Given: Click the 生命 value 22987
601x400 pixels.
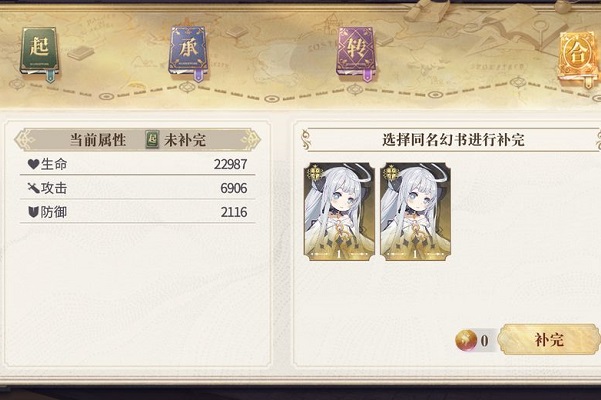Looking at the screenshot, I should point(230,164).
